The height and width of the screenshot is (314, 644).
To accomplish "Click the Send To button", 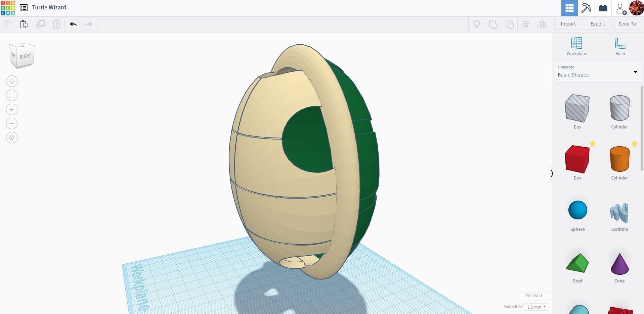I will (627, 24).
